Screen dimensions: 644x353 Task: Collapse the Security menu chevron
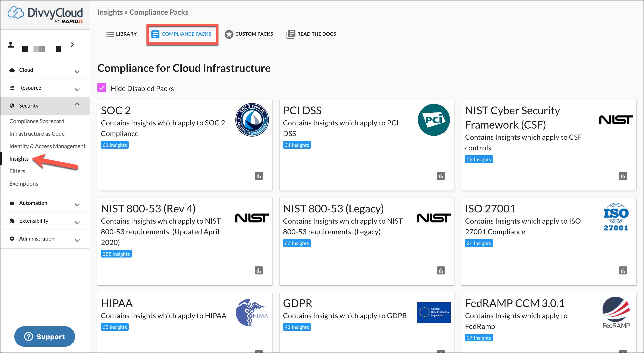click(x=77, y=104)
